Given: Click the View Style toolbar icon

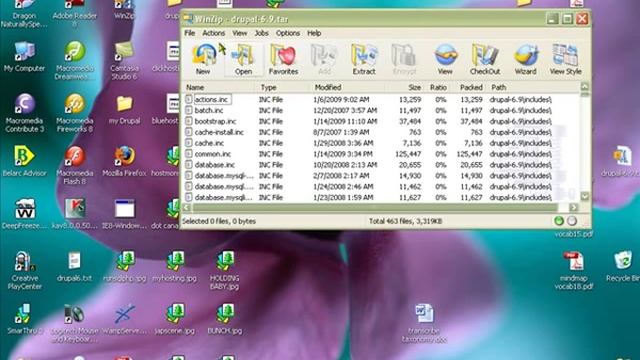Looking at the screenshot, I should point(565,59).
